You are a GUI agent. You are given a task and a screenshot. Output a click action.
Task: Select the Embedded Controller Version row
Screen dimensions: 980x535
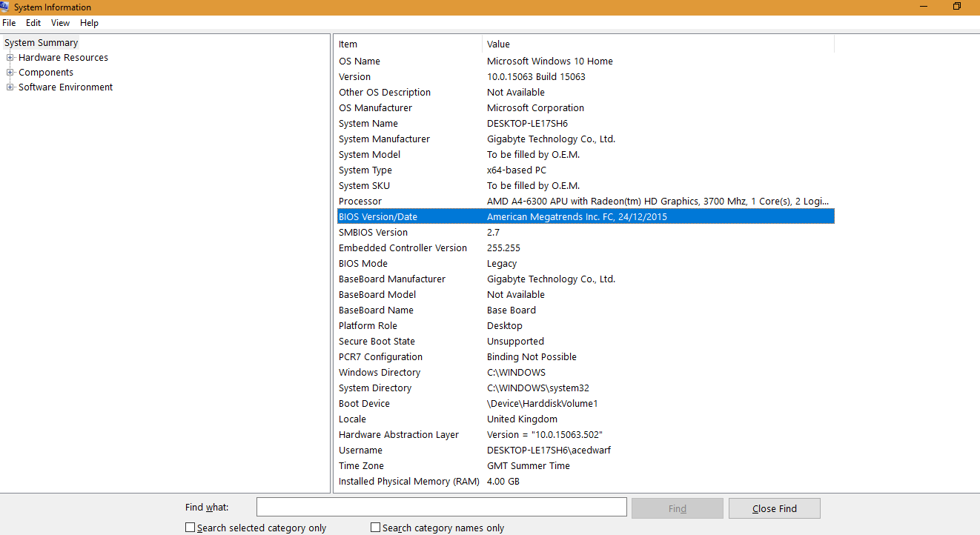pos(584,248)
